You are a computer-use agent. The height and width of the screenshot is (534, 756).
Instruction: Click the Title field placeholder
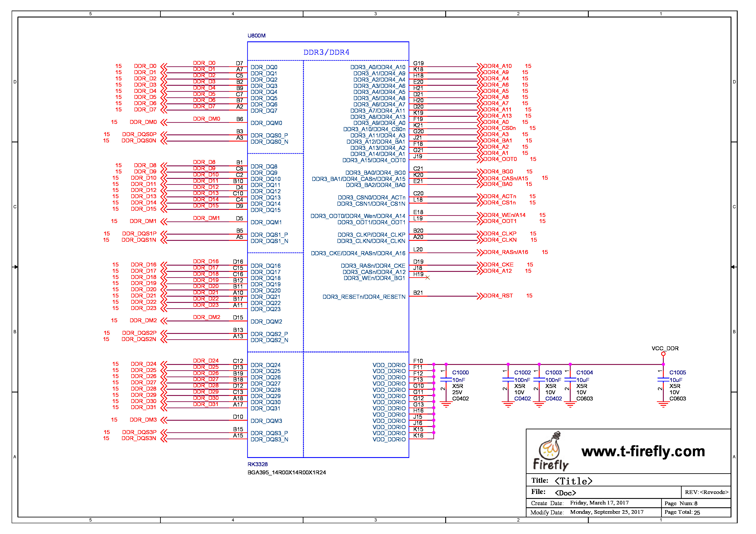(573, 481)
